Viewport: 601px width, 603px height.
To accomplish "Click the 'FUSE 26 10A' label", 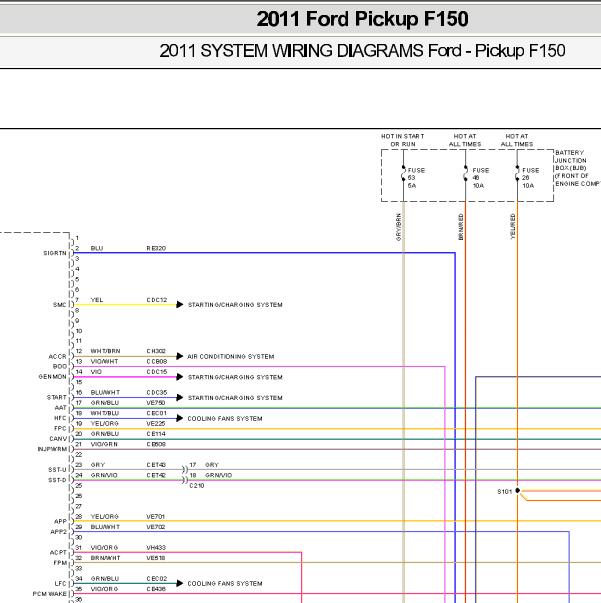I will pyautogui.click(x=531, y=178).
